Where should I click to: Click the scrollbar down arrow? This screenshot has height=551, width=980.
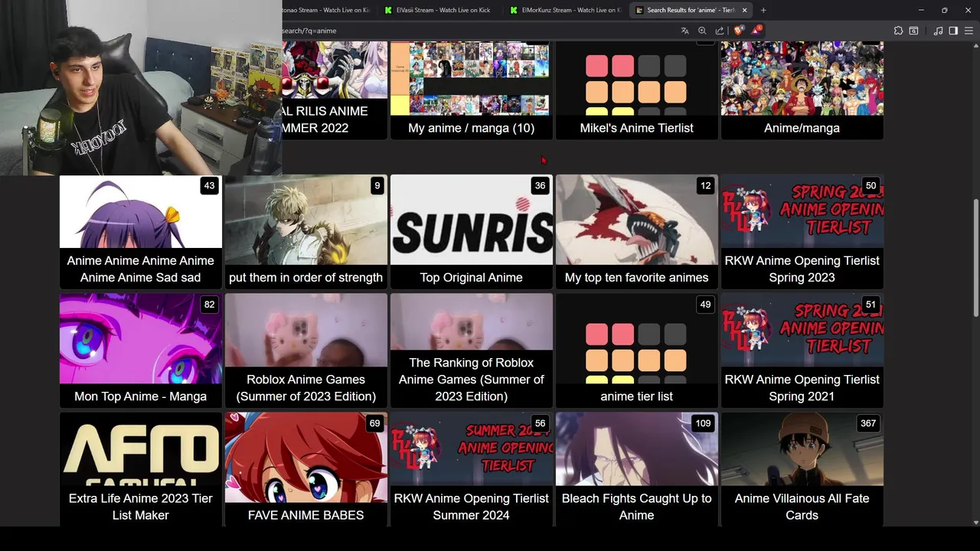[976, 523]
